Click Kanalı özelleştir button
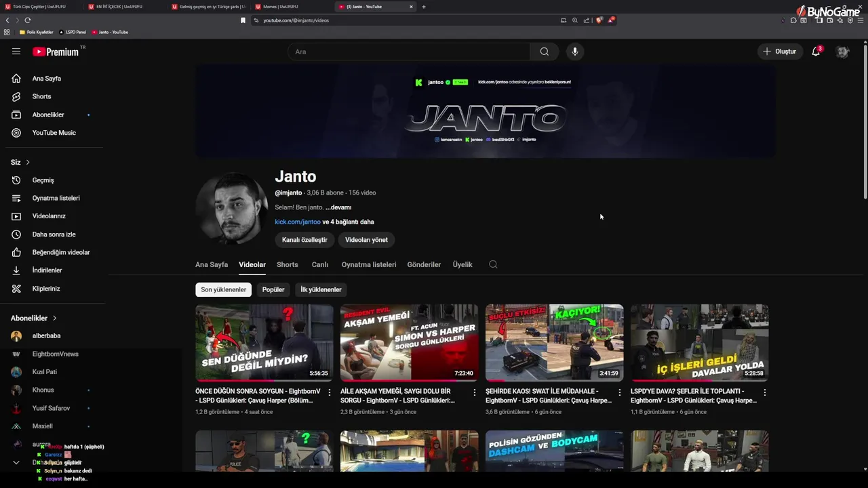Screen dimensions: 868x488 pos(304,240)
